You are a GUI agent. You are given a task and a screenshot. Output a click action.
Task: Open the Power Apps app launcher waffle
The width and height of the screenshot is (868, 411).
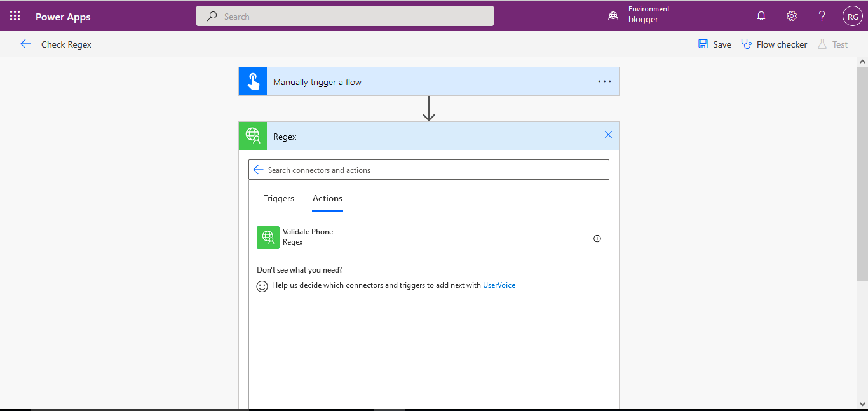coord(15,17)
